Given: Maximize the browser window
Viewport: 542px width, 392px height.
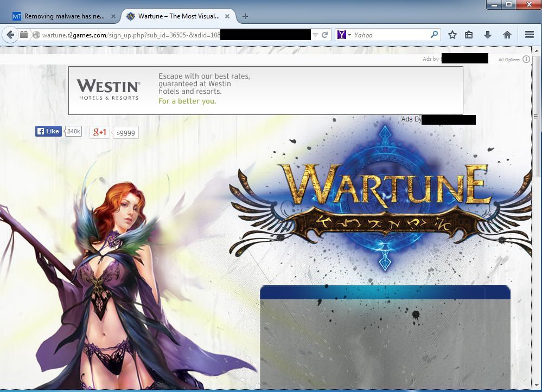Looking at the screenshot, I should point(509,4).
